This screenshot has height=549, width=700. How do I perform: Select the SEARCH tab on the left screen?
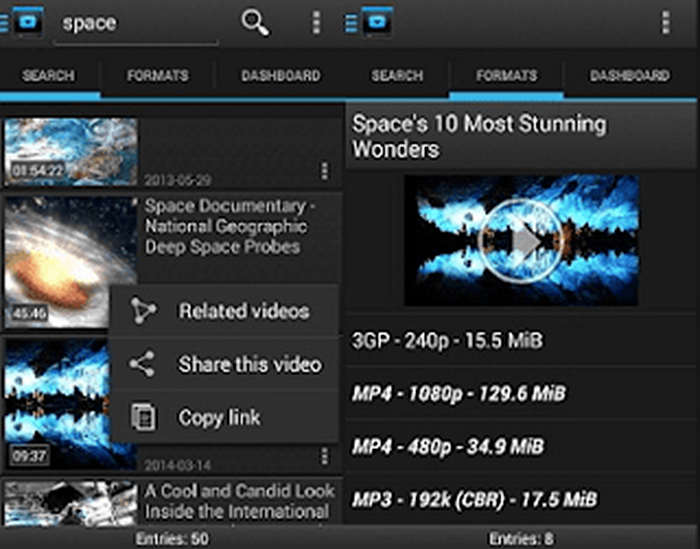coord(49,75)
